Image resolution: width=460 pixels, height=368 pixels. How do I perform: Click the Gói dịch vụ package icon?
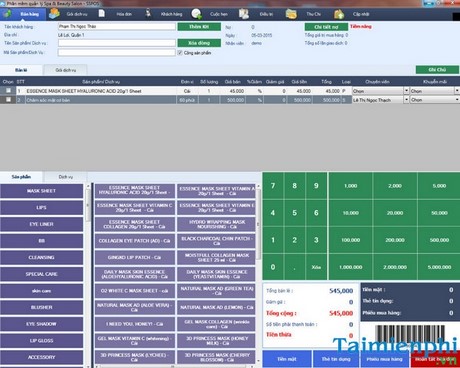click(x=54, y=14)
